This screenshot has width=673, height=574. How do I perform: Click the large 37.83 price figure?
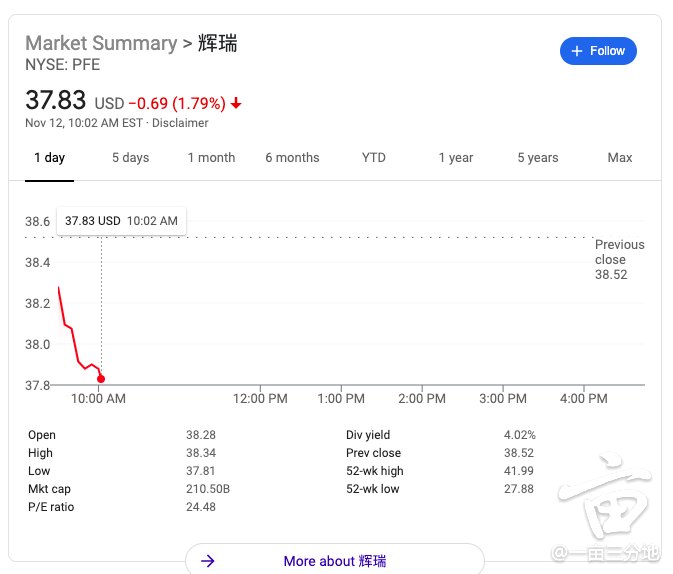55,100
